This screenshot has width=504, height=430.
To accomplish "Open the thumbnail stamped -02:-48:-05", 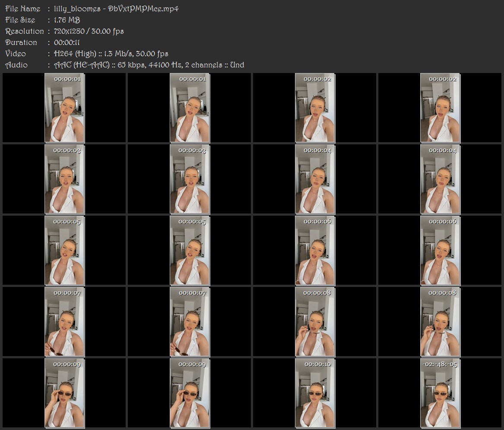I will click(440, 393).
